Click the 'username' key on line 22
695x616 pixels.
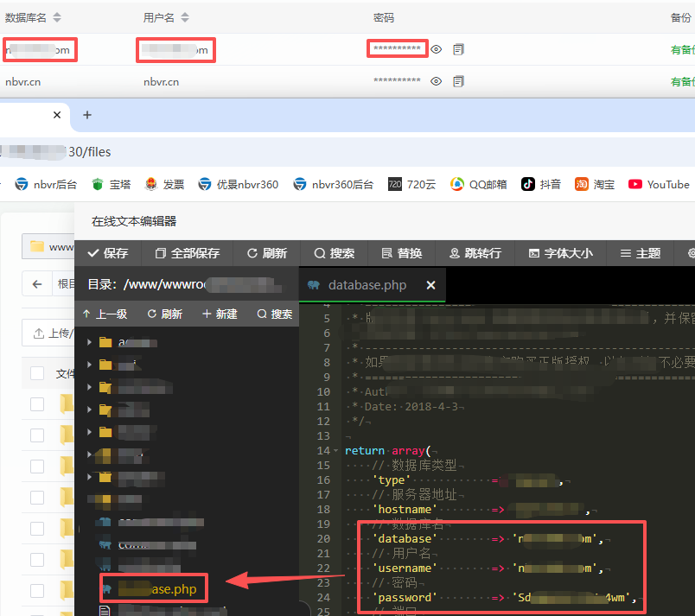tap(405, 568)
